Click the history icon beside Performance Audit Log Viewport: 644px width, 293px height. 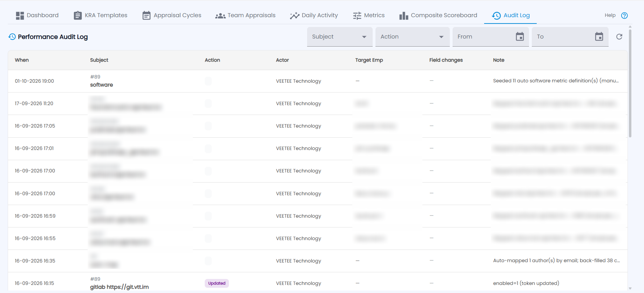(x=12, y=37)
